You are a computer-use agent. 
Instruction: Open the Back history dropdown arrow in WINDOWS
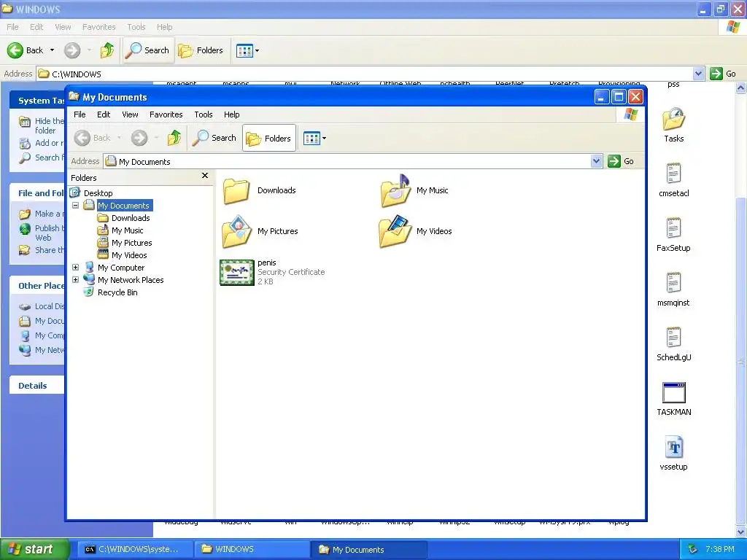[x=52, y=50]
